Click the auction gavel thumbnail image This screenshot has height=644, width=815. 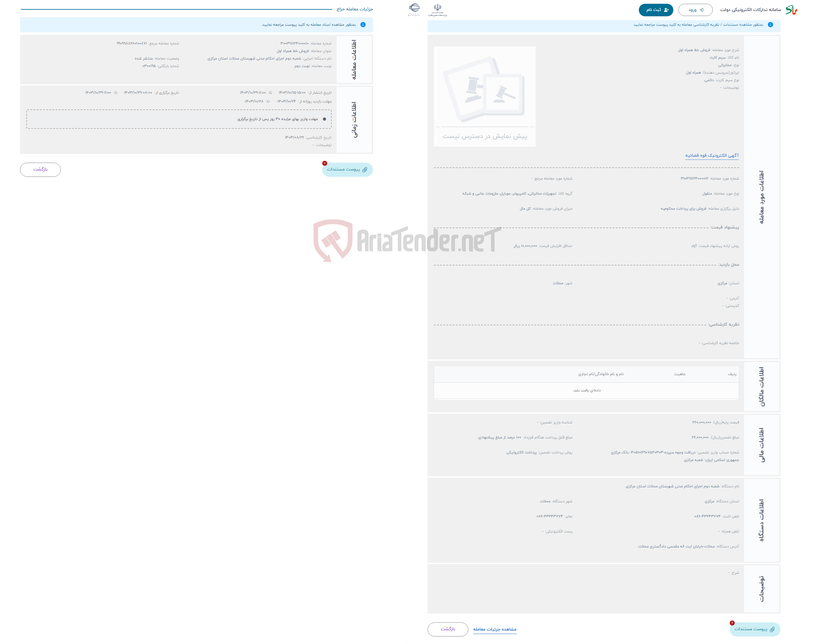[485, 94]
